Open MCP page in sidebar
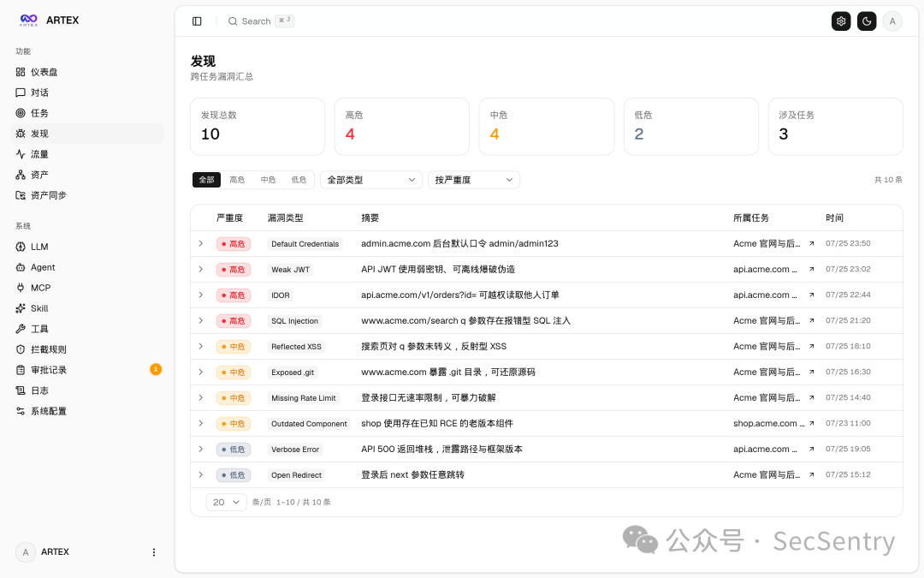The image size is (924, 578). [87, 288]
